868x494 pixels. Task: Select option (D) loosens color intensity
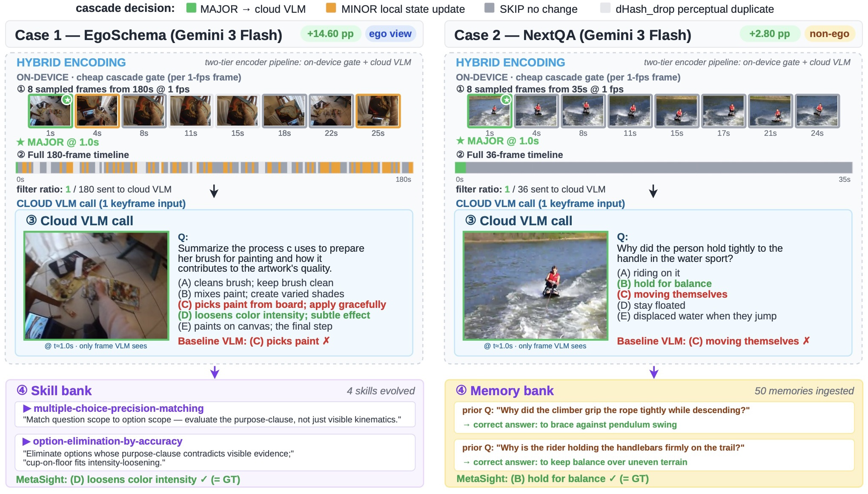[x=274, y=315]
